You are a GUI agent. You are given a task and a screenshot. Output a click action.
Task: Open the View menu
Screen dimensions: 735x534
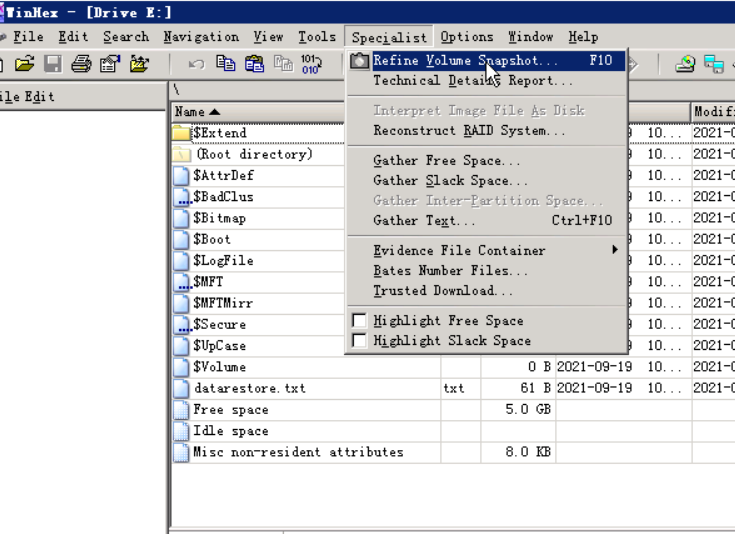click(269, 37)
